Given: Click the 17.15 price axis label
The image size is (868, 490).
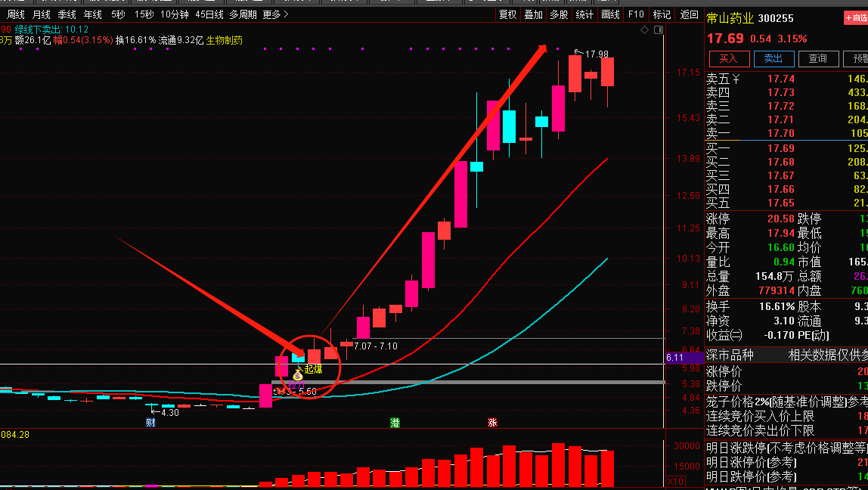Looking at the screenshot, I should coord(688,73).
